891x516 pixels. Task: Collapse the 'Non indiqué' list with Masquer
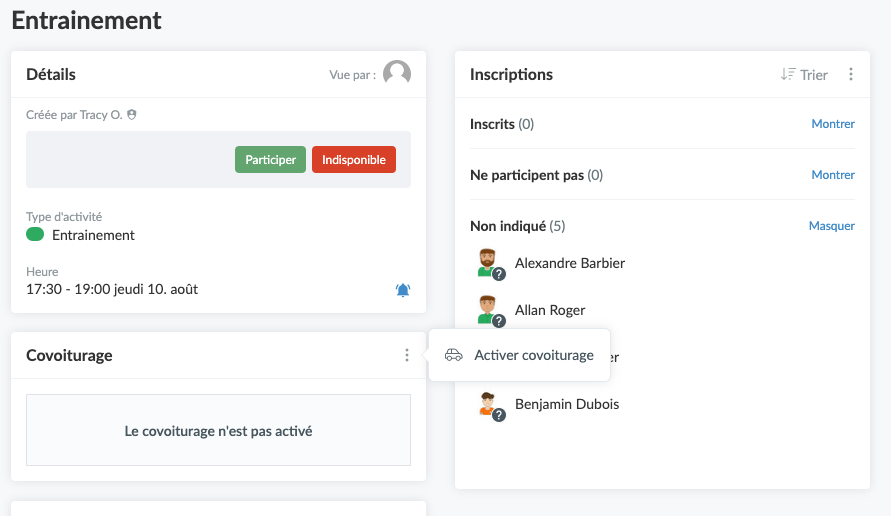(831, 226)
